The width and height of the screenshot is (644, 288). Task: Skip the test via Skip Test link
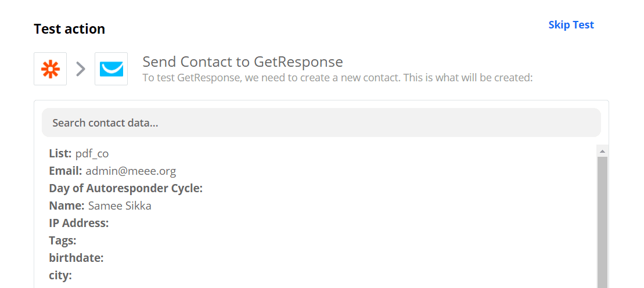pyautogui.click(x=571, y=25)
